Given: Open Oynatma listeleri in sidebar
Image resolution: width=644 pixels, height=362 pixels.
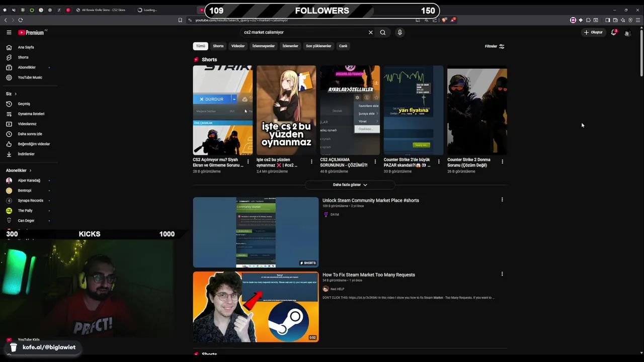Looking at the screenshot, I should [x=31, y=114].
